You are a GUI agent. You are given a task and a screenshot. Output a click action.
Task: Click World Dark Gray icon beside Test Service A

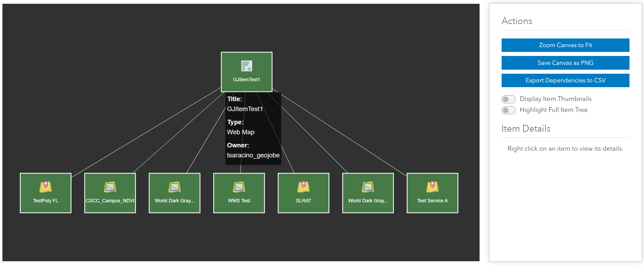coord(368,187)
